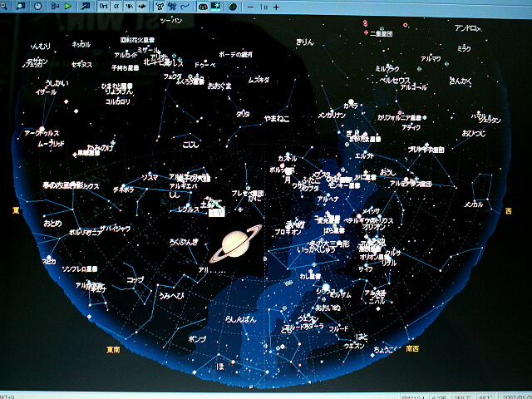Toggle the night sky glow icon

(215, 7)
